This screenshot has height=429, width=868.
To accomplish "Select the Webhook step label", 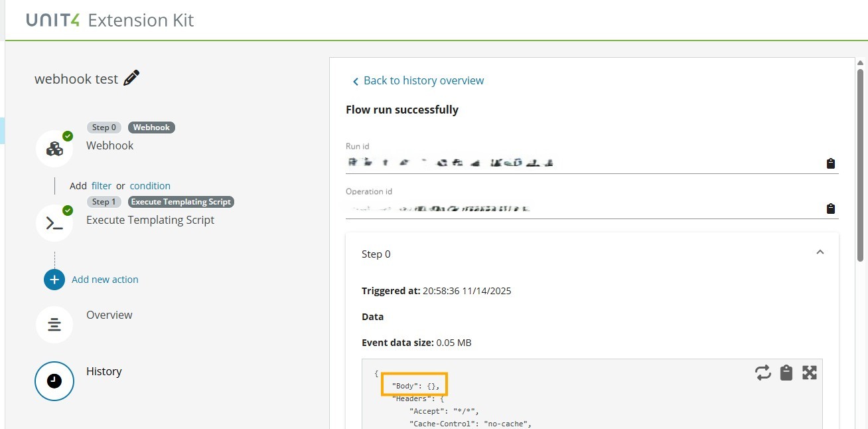I will coord(109,145).
